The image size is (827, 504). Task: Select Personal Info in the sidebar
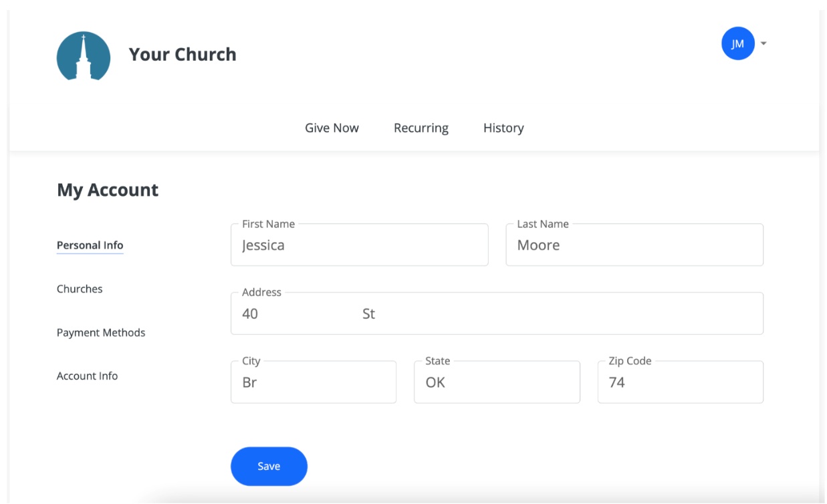tap(90, 245)
